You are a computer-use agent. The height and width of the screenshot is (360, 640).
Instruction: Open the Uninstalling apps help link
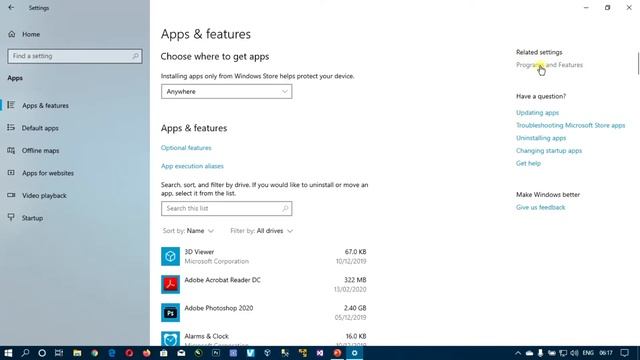pos(541,138)
